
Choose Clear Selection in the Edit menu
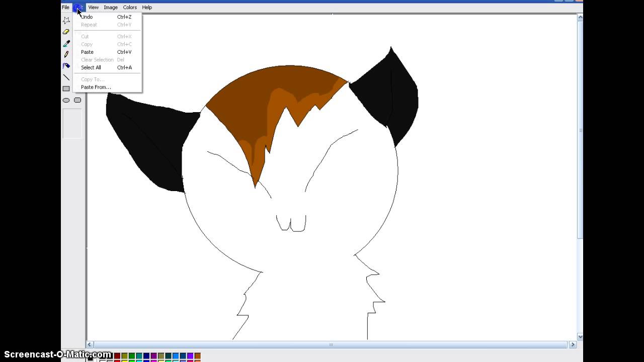tap(108, 59)
